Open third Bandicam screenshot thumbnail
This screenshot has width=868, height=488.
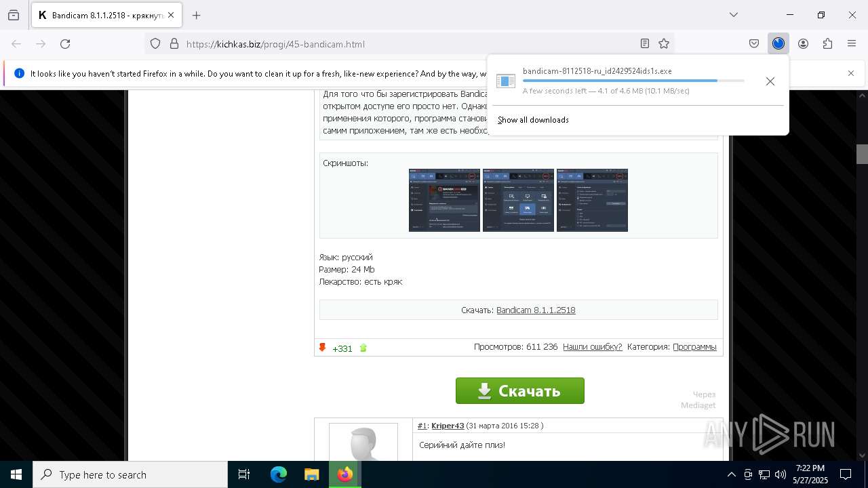592,201
